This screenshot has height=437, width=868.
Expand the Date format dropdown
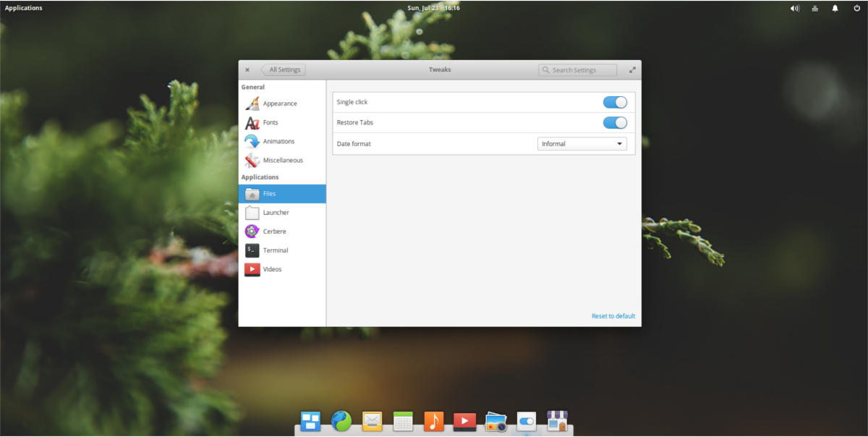tap(582, 144)
